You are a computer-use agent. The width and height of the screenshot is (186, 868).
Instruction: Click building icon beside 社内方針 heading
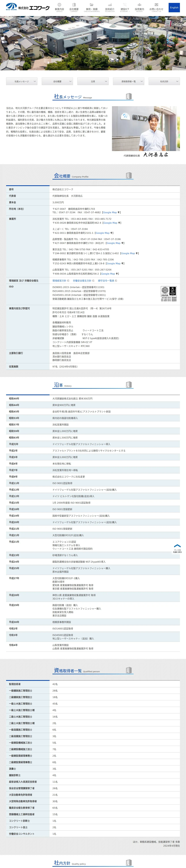(129, 863)
